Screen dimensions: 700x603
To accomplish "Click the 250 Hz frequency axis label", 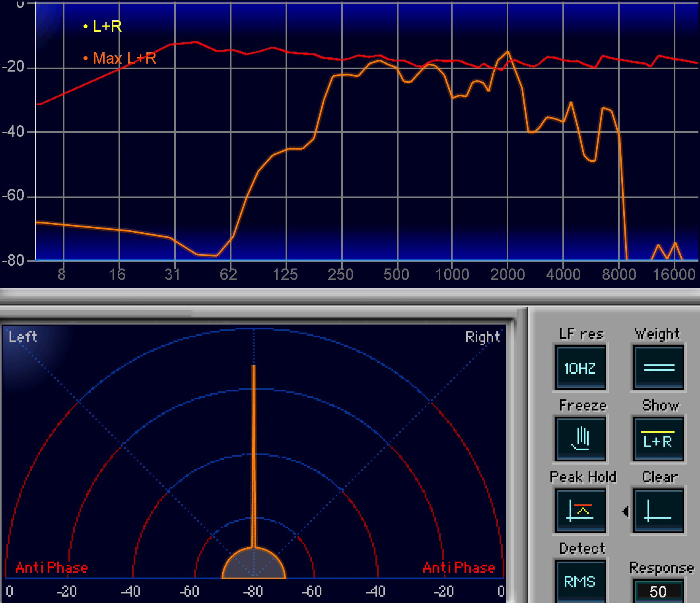I will click(340, 274).
